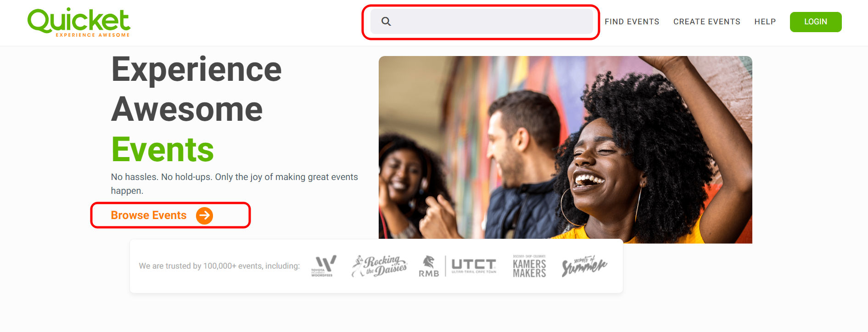Open the Toyota Woordfees logo
The height and width of the screenshot is (332, 868).
point(324,266)
